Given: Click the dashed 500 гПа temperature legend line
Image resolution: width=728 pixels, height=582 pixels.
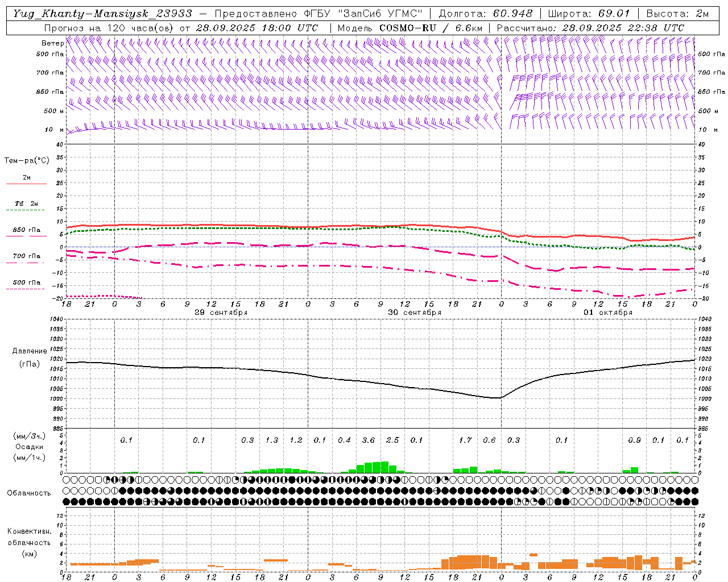Looking at the screenshot, I should click(x=26, y=289).
